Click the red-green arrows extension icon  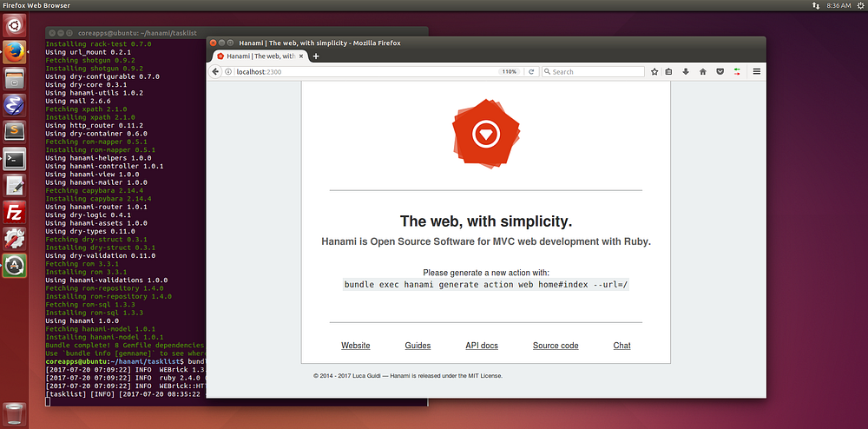point(737,71)
